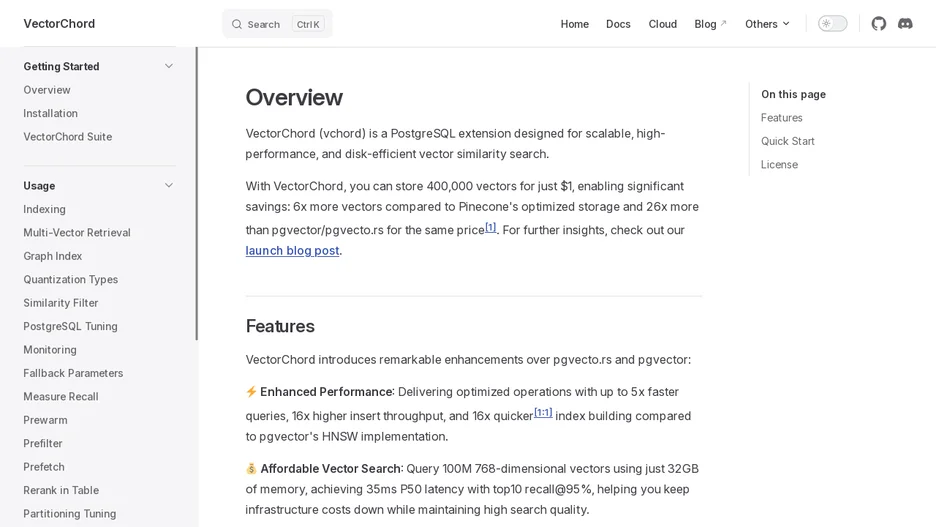Viewport: 936px width, 527px height.
Task: Open the GitHub repository icon
Action: tap(878, 24)
